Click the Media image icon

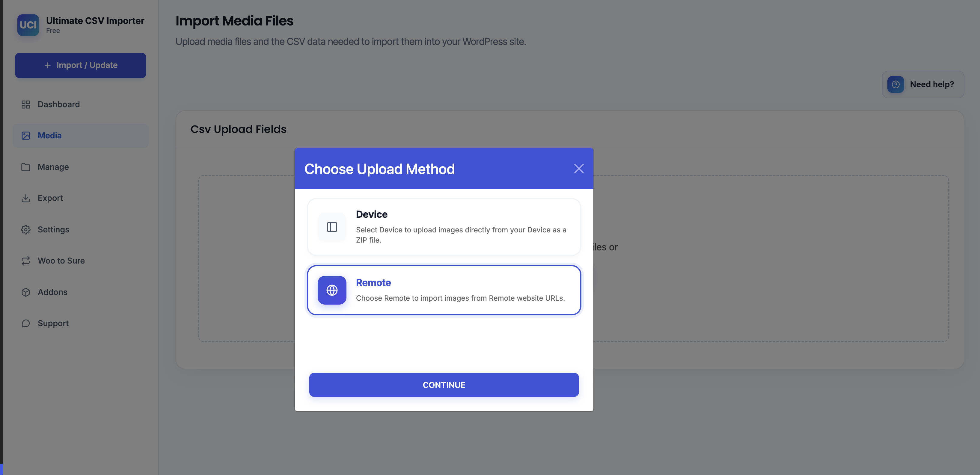coord(25,136)
